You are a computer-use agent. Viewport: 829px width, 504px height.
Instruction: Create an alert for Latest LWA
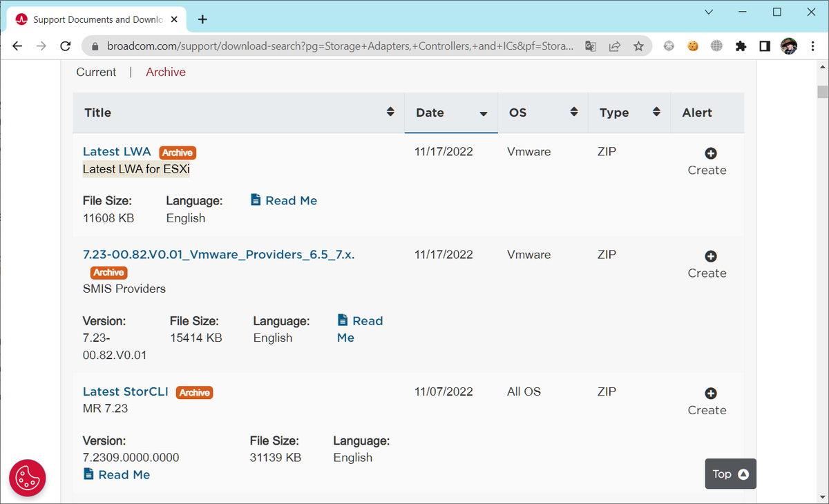707,162
